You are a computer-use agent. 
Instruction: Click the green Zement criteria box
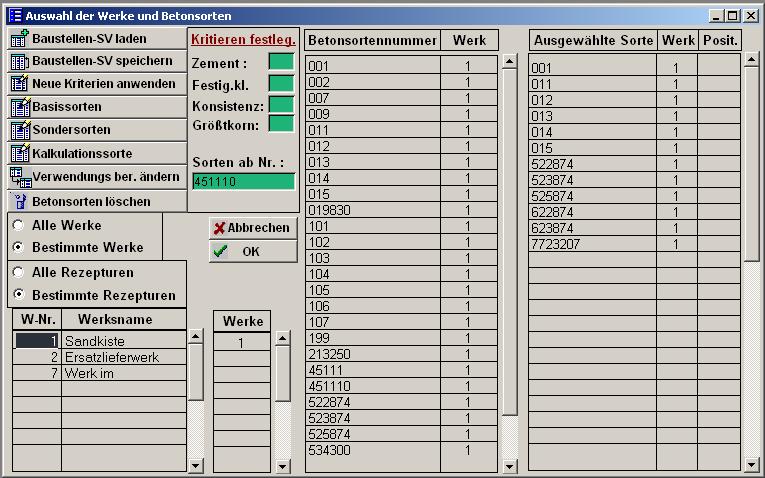coord(281,62)
